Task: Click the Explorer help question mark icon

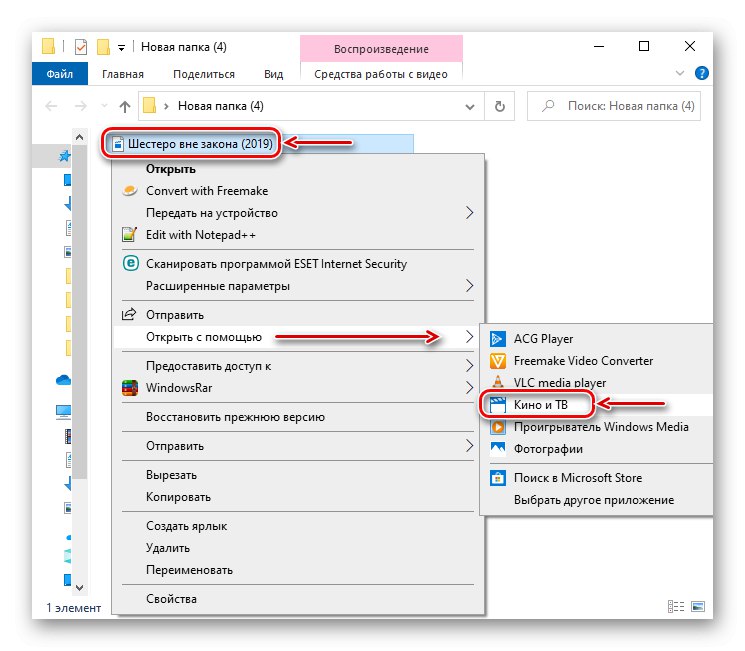Action: pos(703,73)
